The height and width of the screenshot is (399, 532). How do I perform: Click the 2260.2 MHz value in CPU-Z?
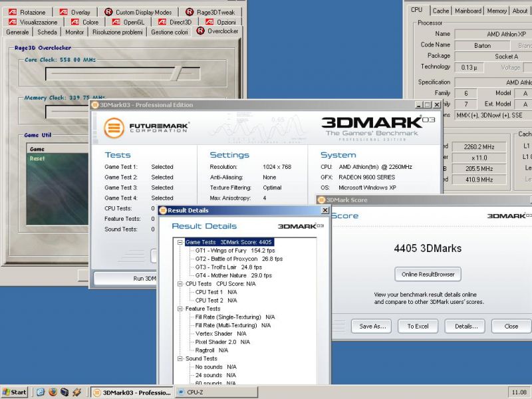coord(479,147)
